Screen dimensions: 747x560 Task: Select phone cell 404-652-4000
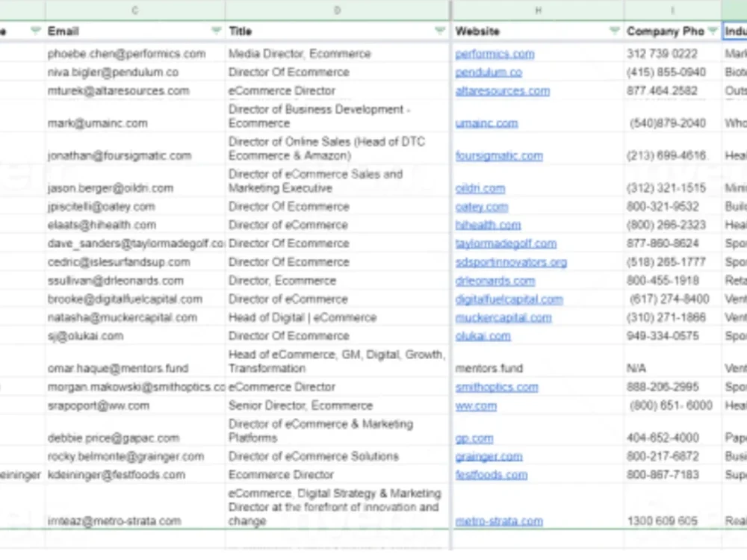(673, 431)
